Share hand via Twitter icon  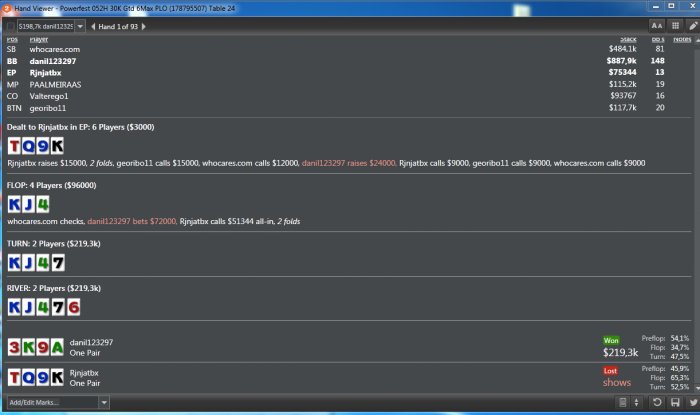pyautogui.click(x=693, y=402)
